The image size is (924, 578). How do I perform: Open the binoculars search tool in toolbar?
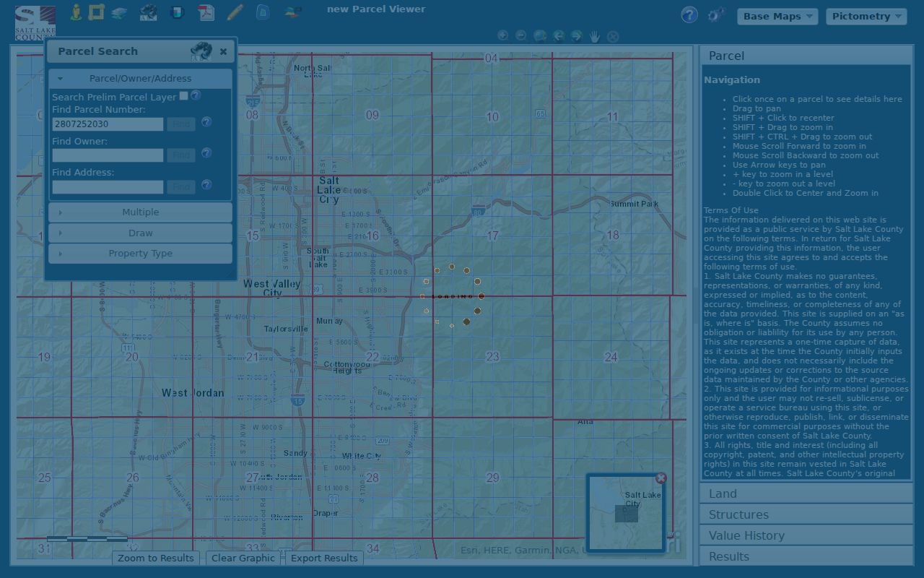pyautogui.click(x=148, y=12)
